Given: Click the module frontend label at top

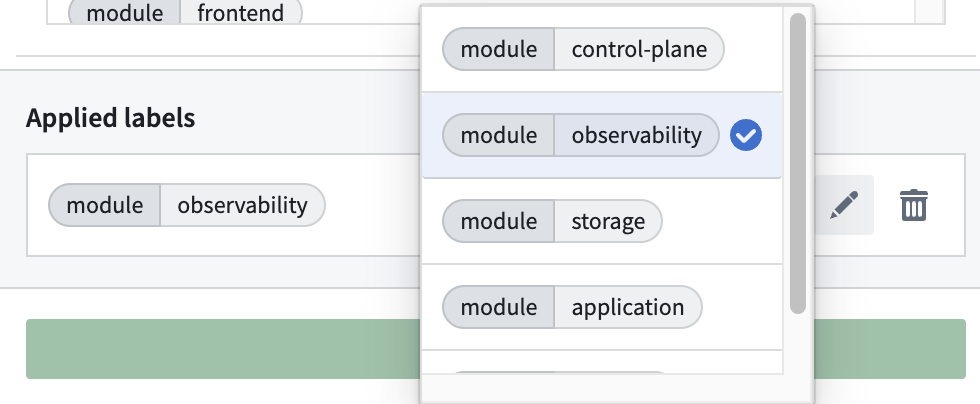Looking at the screenshot, I should 185,13.
